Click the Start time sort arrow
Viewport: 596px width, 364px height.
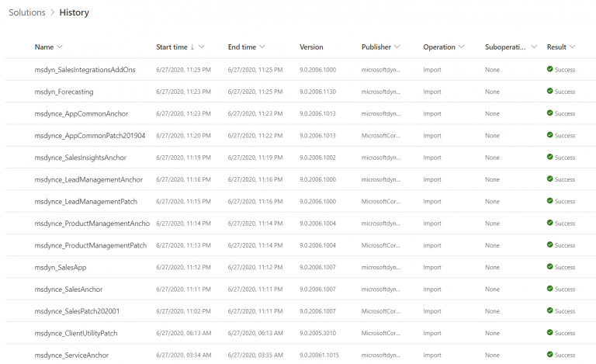pyautogui.click(x=192, y=47)
